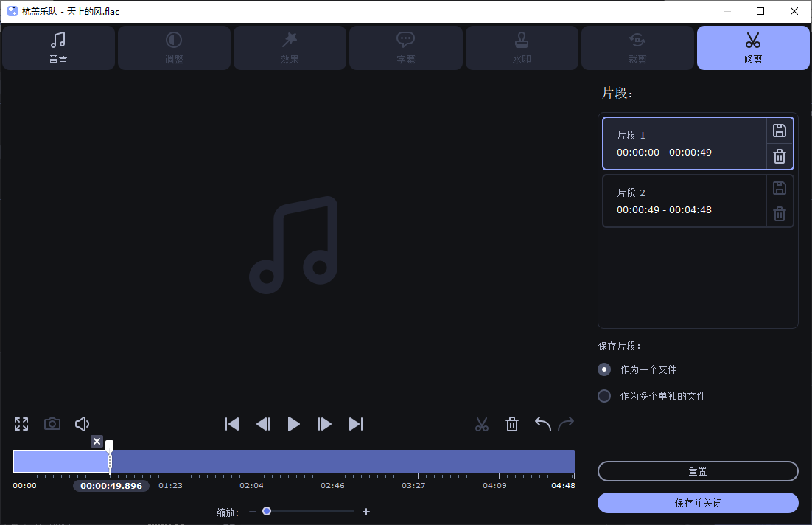Save 片段 1 using its floppy disk icon
Screen dimensions: 812x525
(779, 131)
